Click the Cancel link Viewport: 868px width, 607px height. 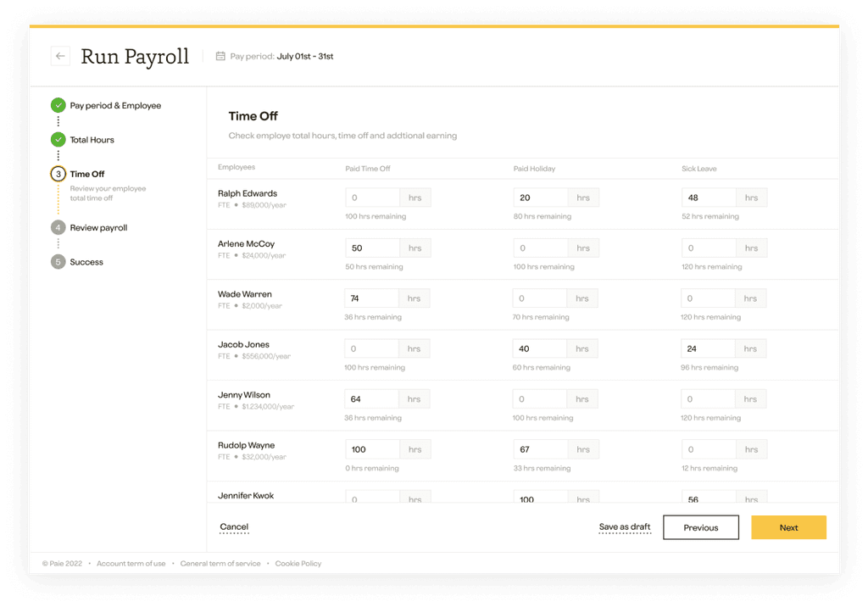tap(234, 526)
